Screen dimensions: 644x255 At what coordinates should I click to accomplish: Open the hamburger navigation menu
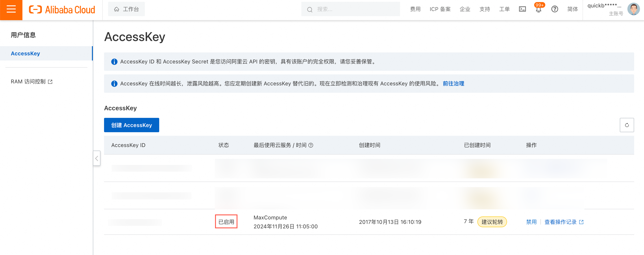click(x=11, y=9)
